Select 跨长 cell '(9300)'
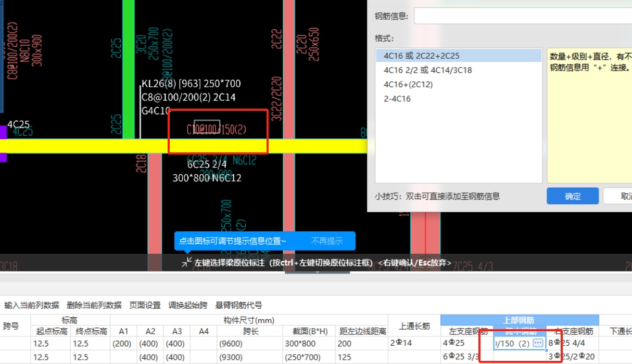 (250, 357)
